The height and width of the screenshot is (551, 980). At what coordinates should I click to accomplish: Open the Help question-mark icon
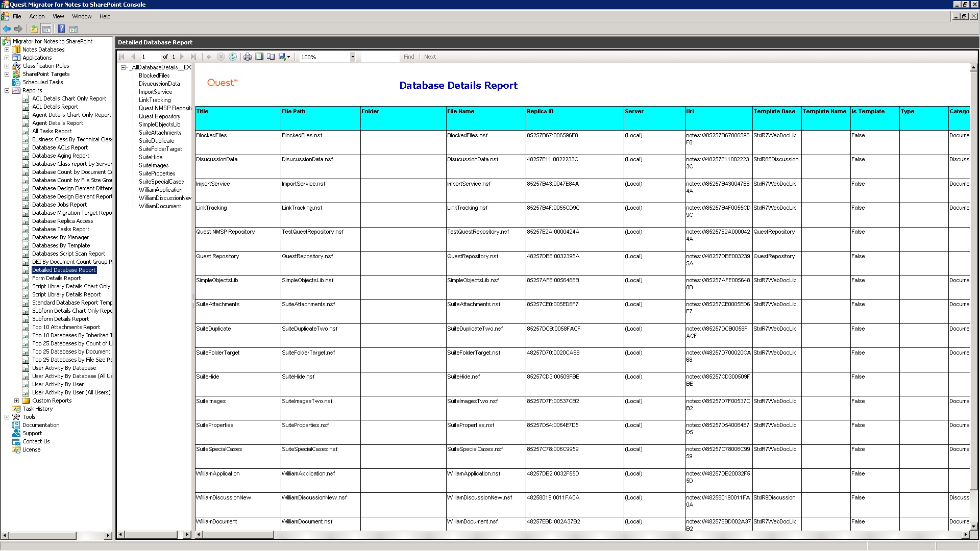[61, 29]
